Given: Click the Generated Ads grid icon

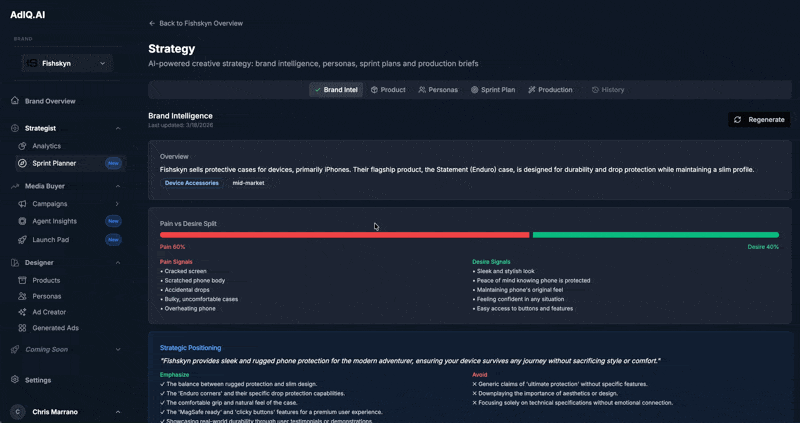Looking at the screenshot, I should pos(22,328).
